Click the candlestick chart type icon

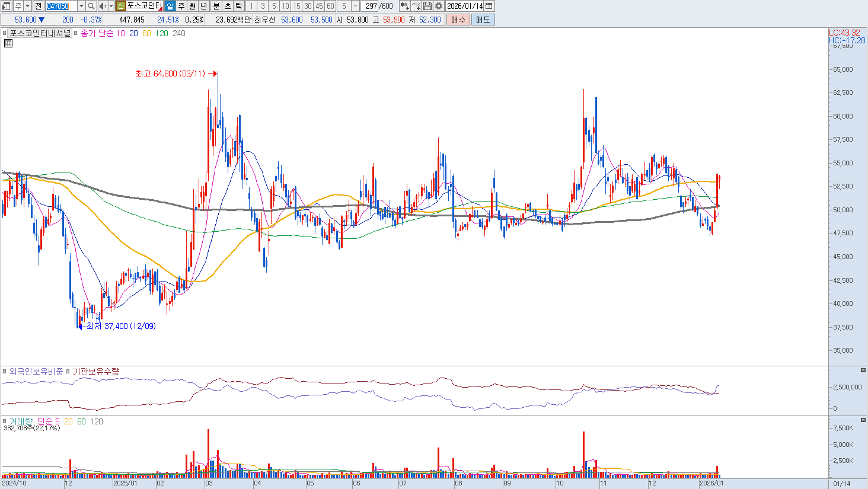(404, 6)
